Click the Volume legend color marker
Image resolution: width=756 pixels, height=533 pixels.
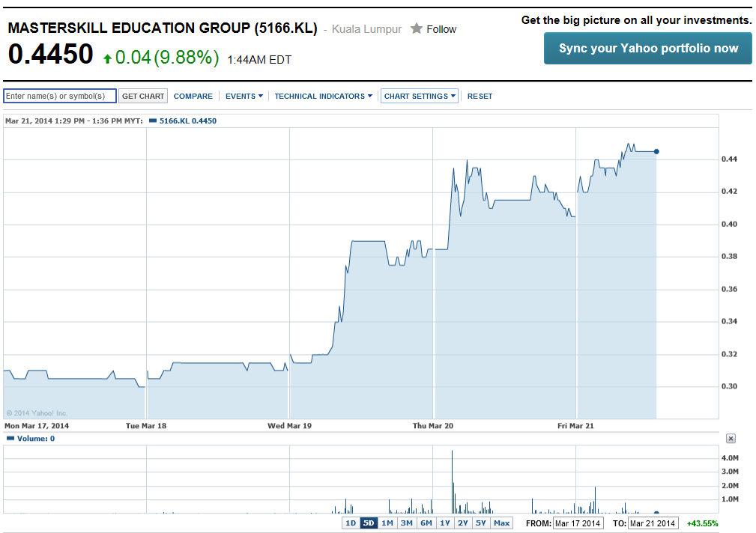tap(10, 438)
